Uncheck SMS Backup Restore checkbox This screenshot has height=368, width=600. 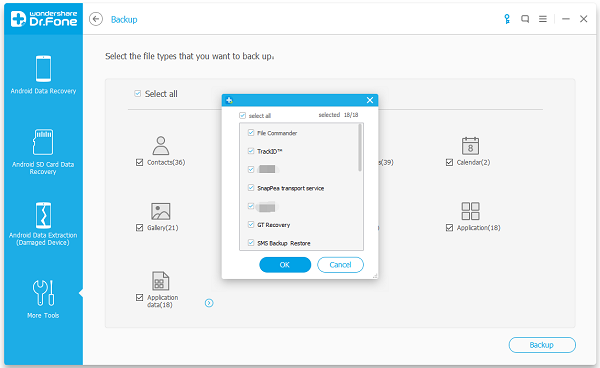tap(251, 243)
